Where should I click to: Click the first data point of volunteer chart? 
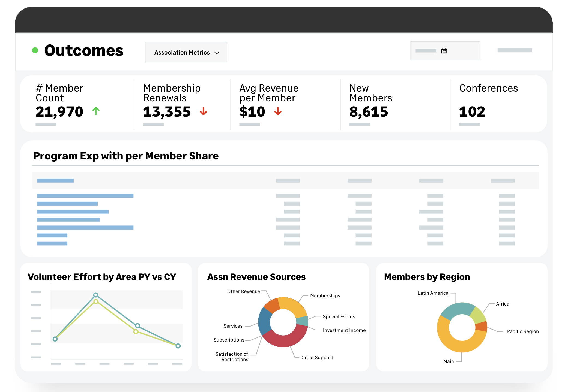[55, 339]
